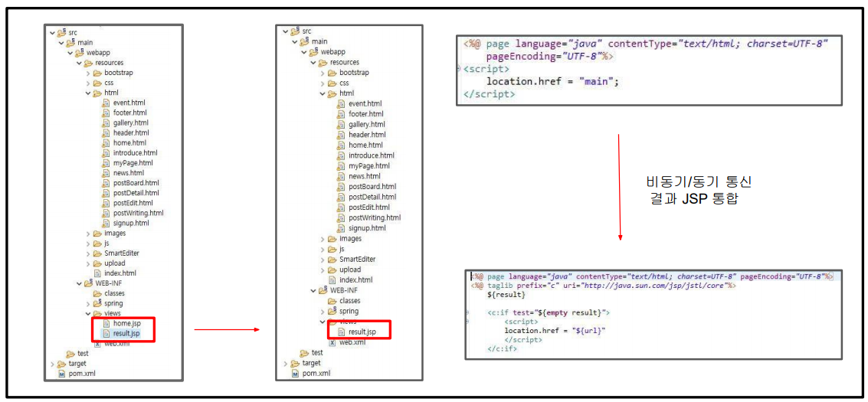Viewport: 868px width, 402px height.
Task: Collapse the html folder in the left tree
Action: [x=87, y=93]
